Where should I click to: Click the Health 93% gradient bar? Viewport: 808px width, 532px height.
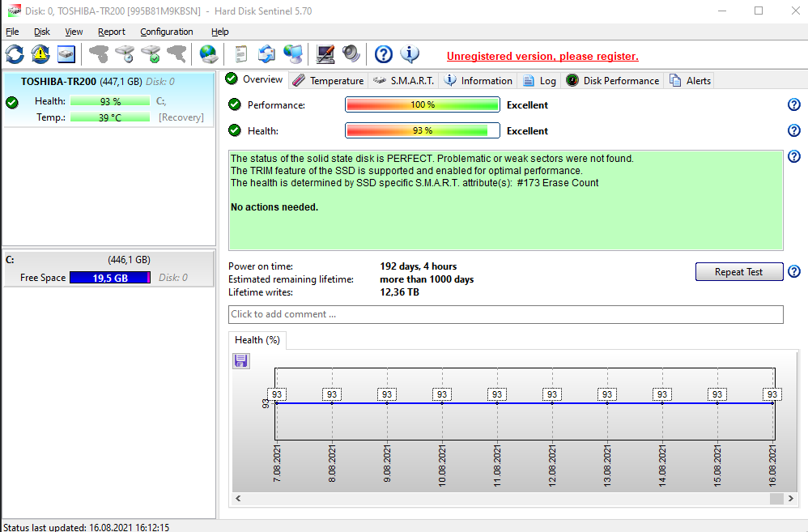tap(422, 130)
